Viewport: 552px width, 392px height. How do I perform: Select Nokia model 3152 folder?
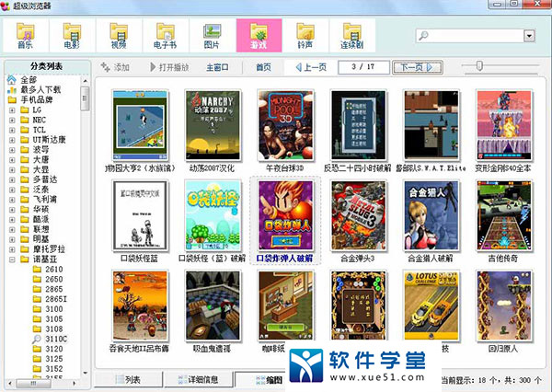click(48, 369)
